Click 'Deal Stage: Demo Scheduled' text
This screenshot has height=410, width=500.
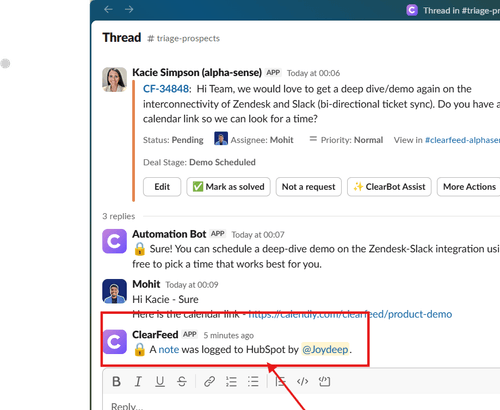[199, 162]
